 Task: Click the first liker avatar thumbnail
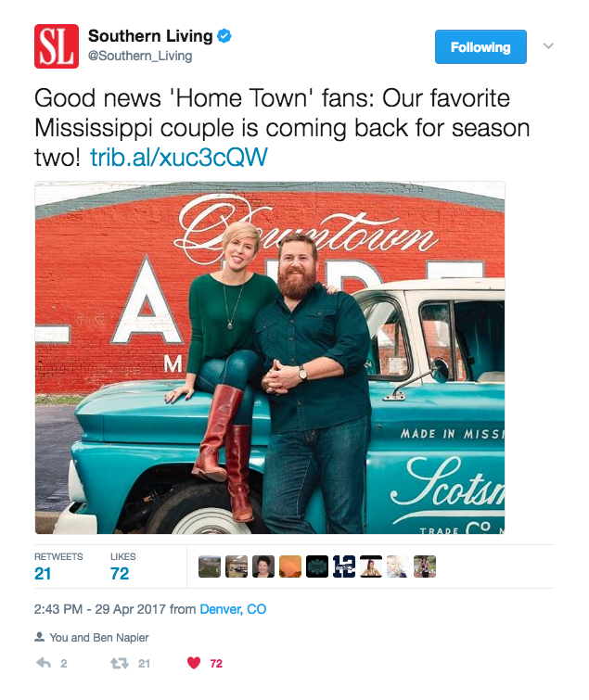coord(210,566)
